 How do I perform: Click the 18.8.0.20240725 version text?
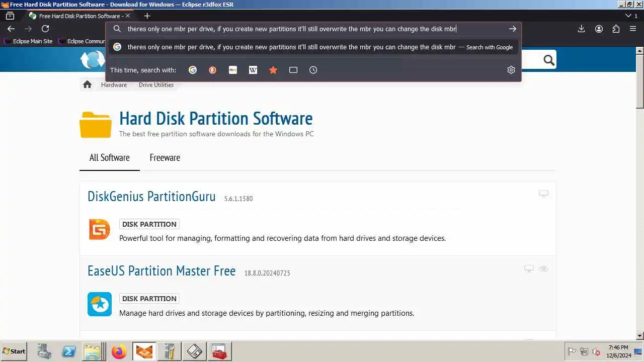(x=267, y=273)
